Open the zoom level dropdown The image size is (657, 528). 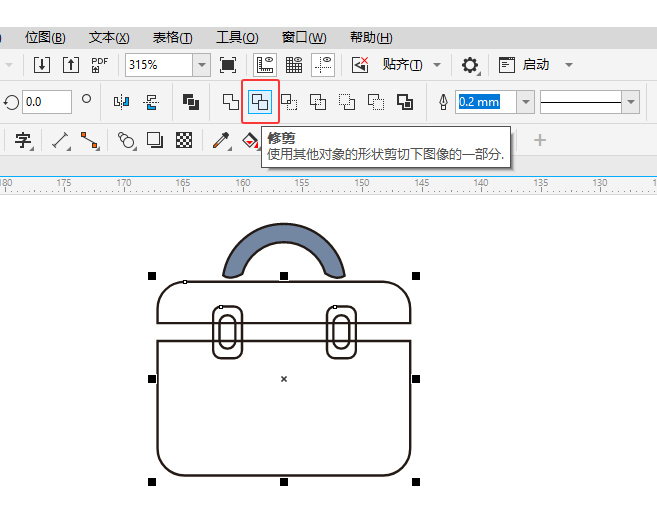tap(201, 65)
